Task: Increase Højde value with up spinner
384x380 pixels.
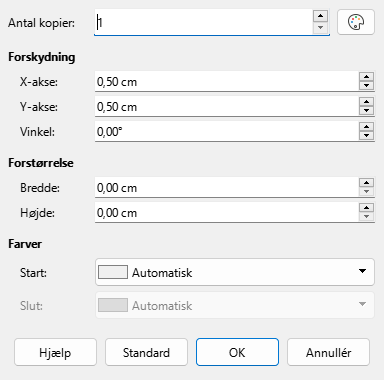Action: 366,208
